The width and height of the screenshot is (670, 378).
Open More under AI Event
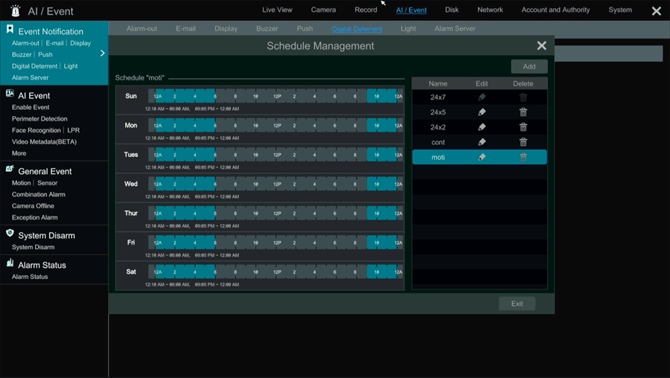click(x=19, y=153)
